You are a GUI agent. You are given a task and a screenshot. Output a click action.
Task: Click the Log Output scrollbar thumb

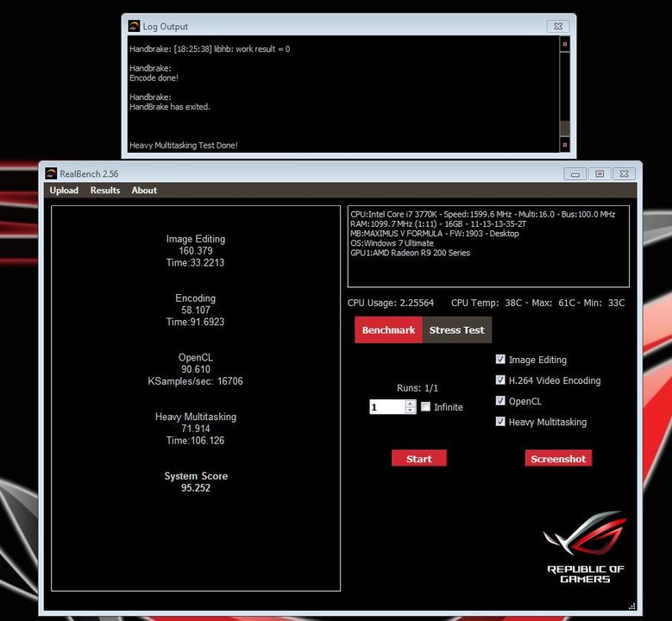[x=565, y=128]
